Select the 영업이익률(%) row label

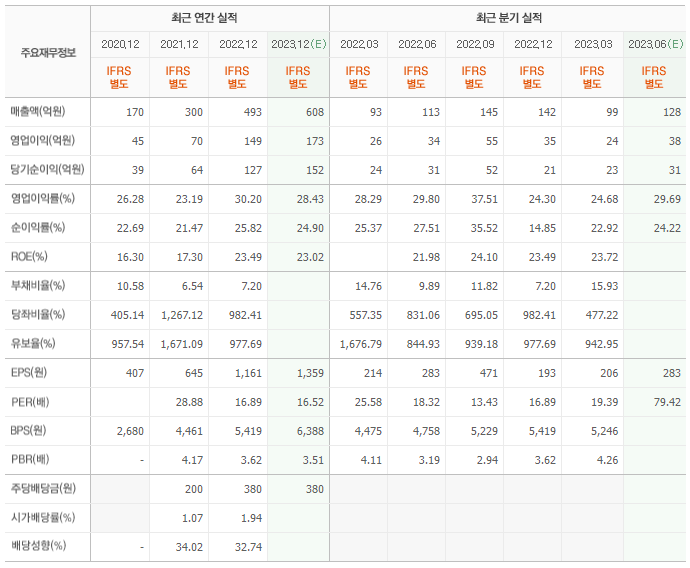tap(43, 199)
